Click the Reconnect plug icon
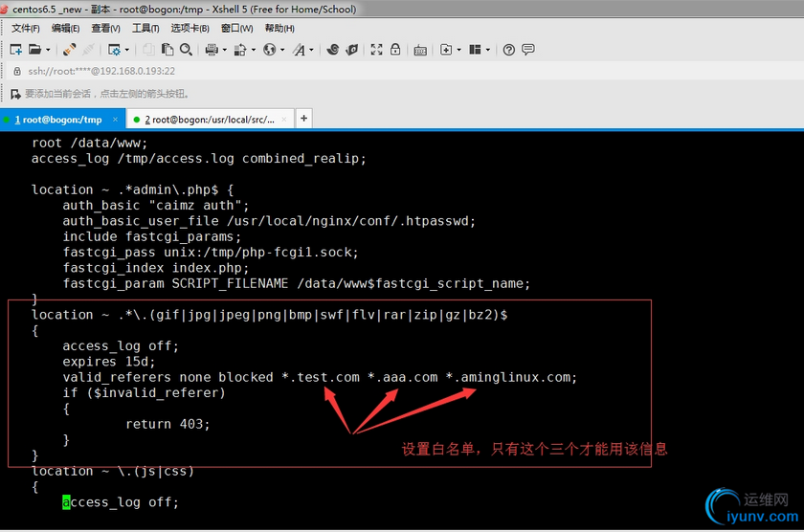This screenshot has width=804, height=532. pyautogui.click(x=69, y=50)
